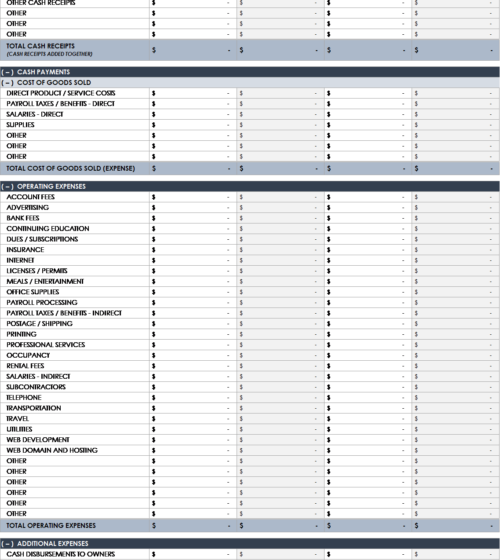Select the Total Operating Expenses label
Image resolution: width=500 pixels, height=560 pixels.
coord(51,525)
